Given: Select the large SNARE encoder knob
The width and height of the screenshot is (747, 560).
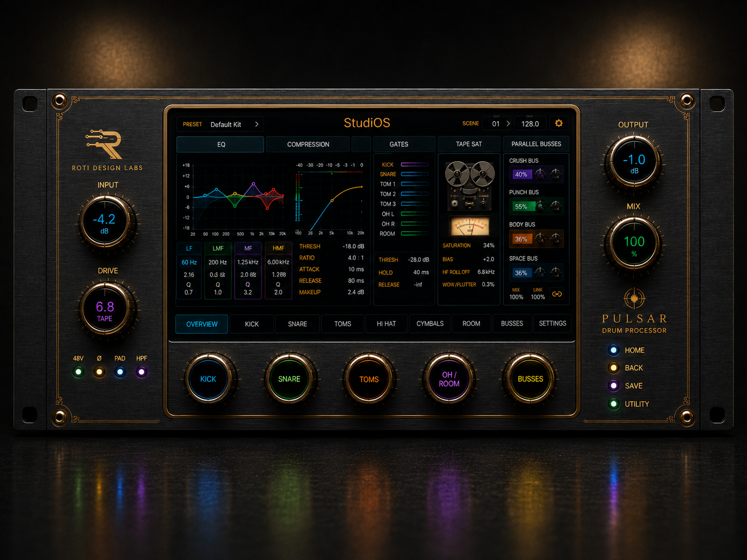Looking at the screenshot, I should [289, 379].
